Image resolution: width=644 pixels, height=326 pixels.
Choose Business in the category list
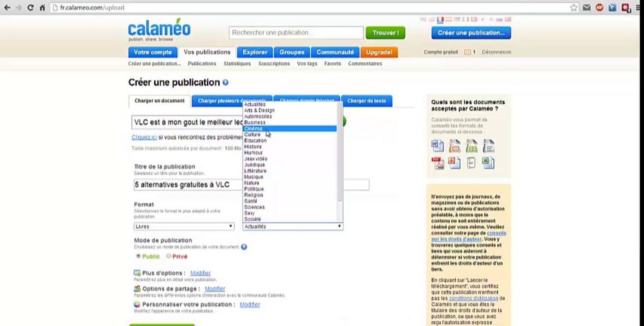pyautogui.click(x=290, y=123)
